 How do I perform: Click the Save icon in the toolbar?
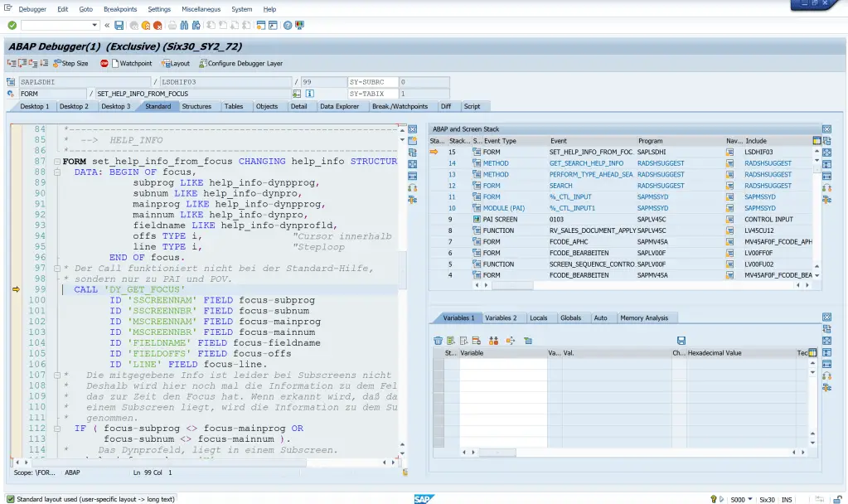click(x=120, y=26)
